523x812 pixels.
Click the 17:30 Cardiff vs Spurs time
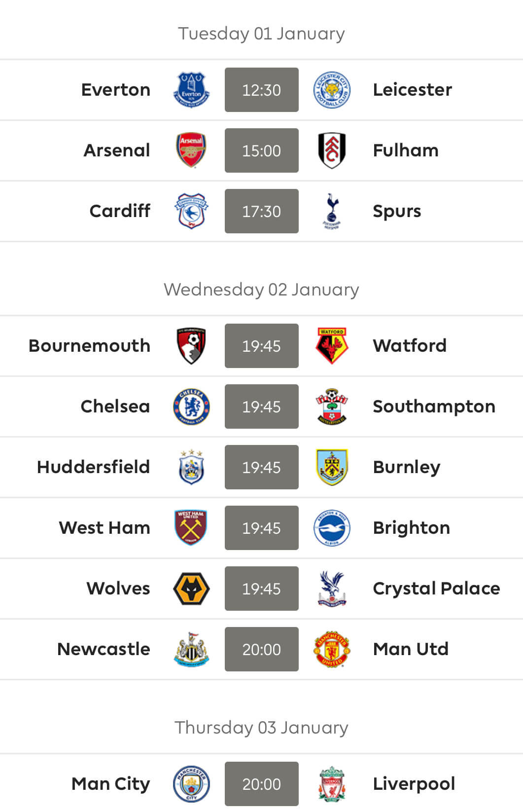tap(262, 211)
